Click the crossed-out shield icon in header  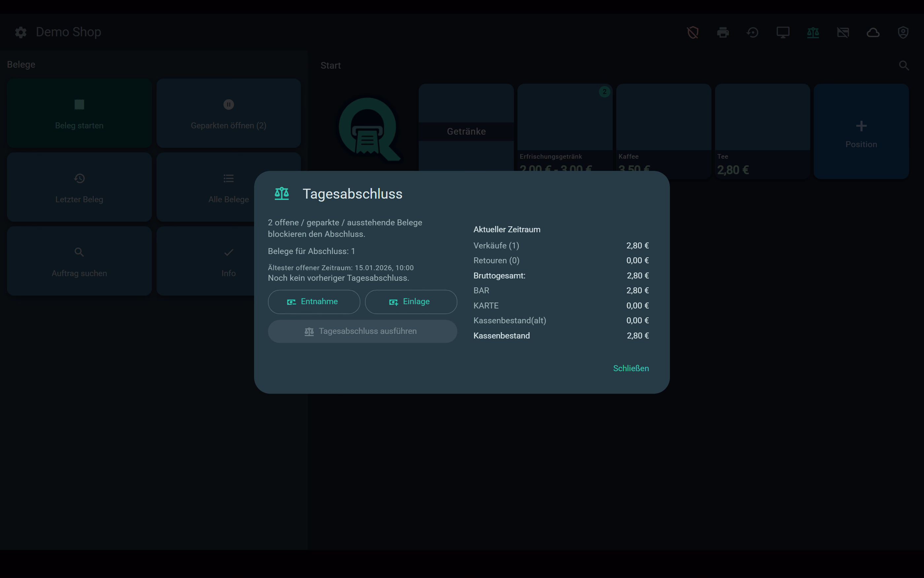[693, 32]
